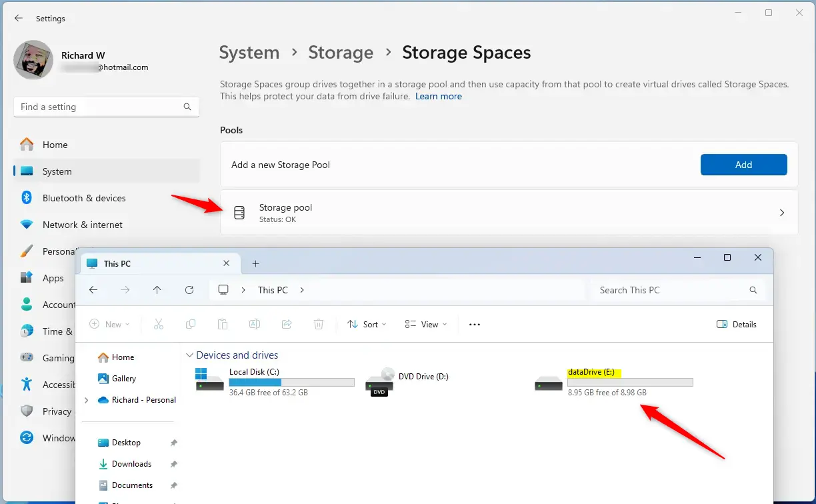Click the Up arrow navigation icon
Viewport: 816px width, 504px height.
click(x=157, y=290)
